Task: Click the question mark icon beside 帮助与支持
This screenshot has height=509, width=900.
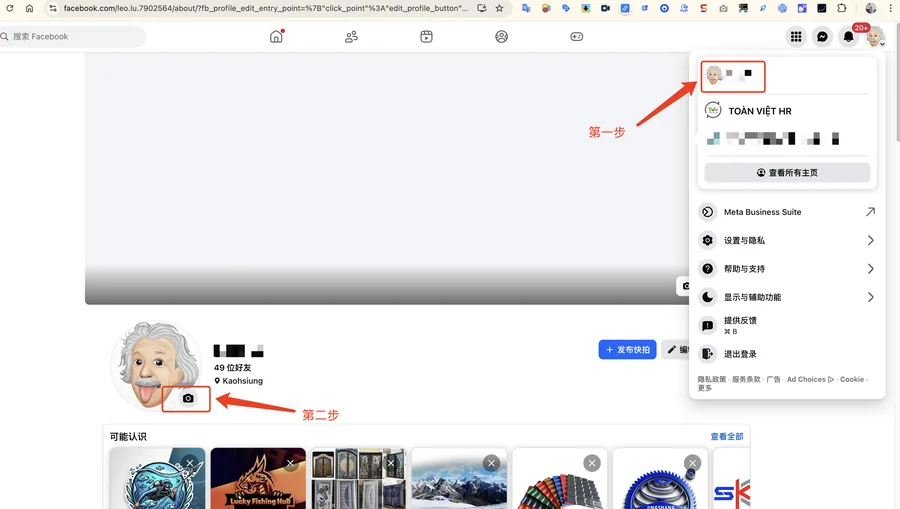Action: tap(708, 269)
